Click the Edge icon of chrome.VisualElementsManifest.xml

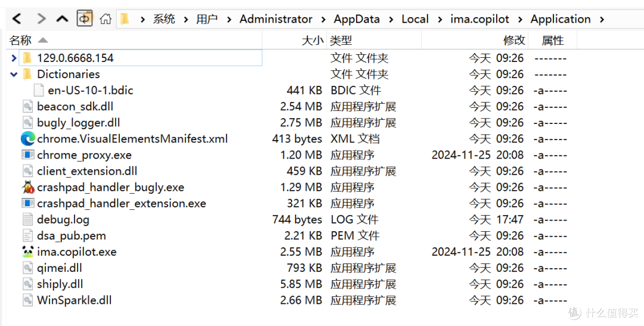click(x=27, y=139)
